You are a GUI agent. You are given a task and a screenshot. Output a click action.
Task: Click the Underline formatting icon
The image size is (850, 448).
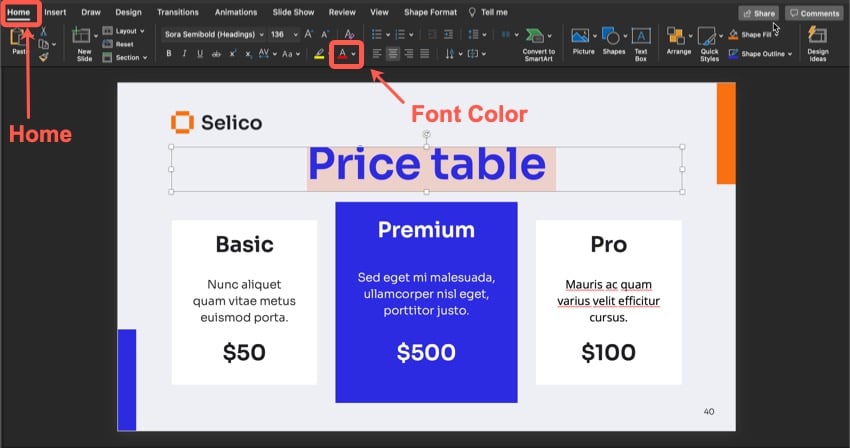coord(201,53)
